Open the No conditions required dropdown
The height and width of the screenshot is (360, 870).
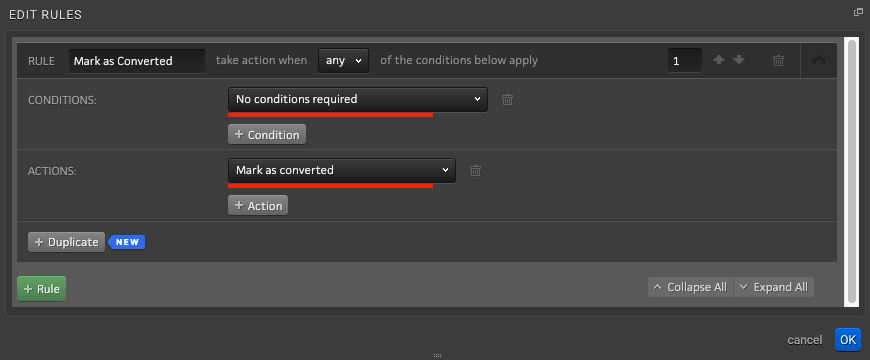[x=358, y=99]
